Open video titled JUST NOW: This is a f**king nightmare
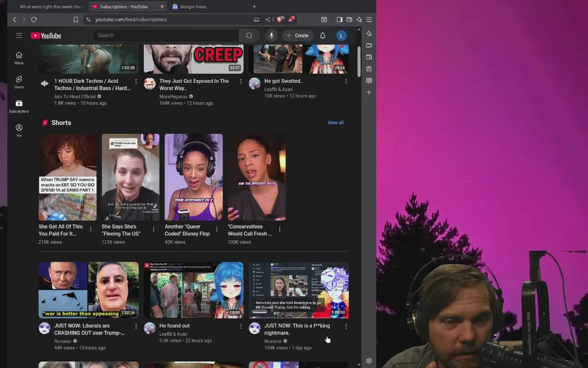The image size is (588, 368). tap(297, 329)
